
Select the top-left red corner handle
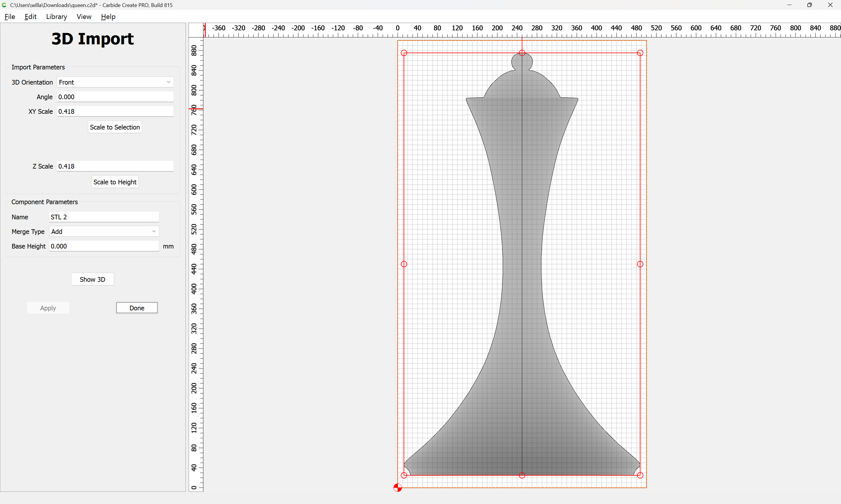click(x=404, y=52)
